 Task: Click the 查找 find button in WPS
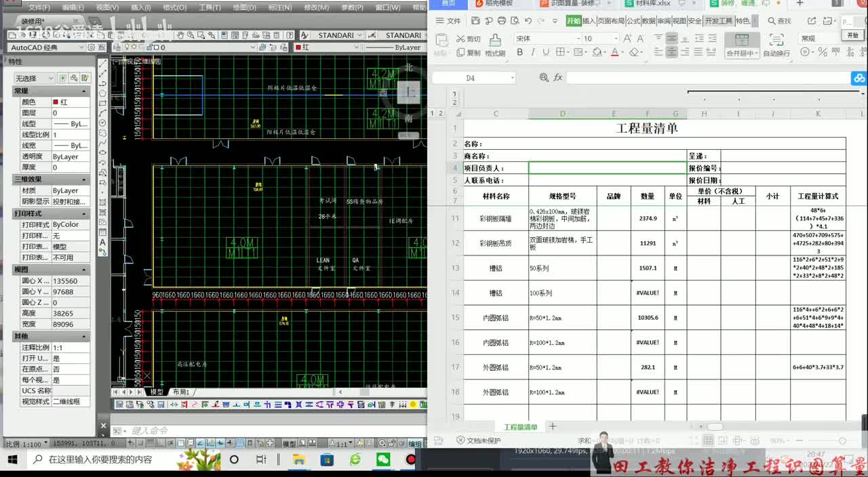point(779,21)
